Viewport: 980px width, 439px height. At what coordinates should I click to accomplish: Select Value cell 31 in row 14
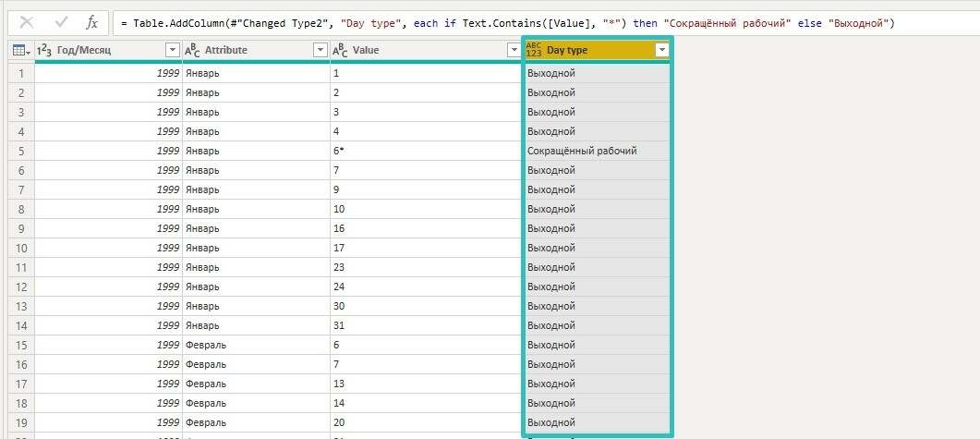click(x=426, y=325)
